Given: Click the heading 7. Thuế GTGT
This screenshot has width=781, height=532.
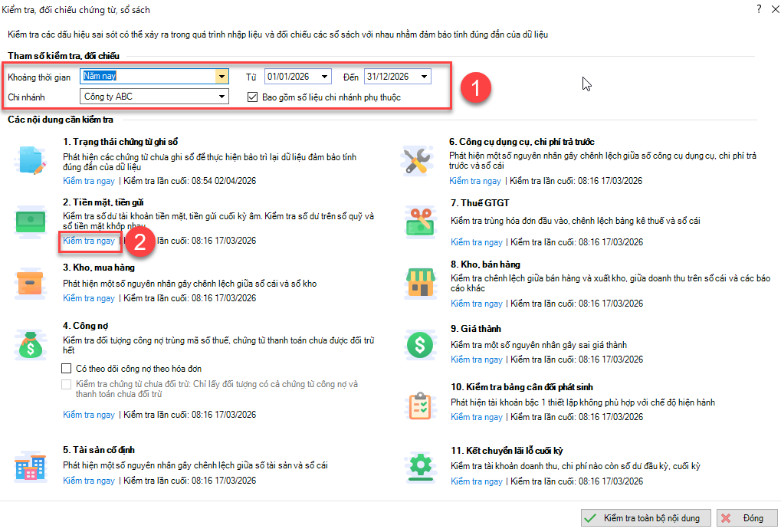Looking at the screenshot, I should [480, 203].
